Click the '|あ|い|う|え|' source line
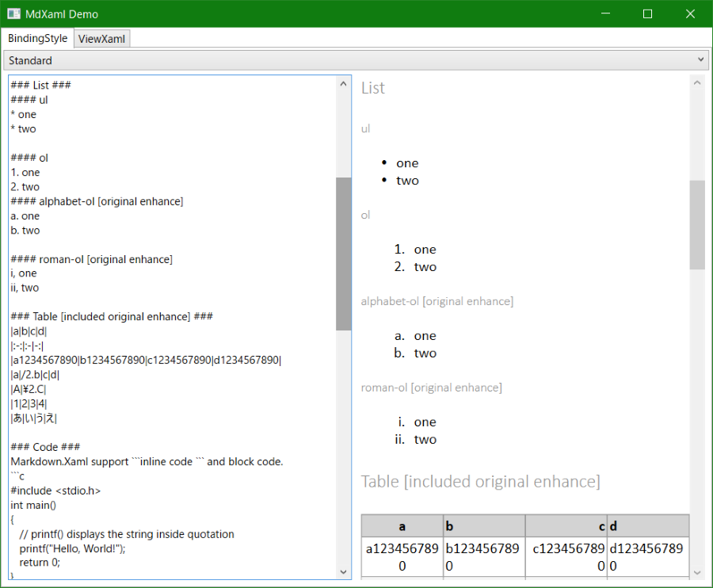Image resolution: width=713 pixels, height=588 pixels. click(x=33, y=418)
